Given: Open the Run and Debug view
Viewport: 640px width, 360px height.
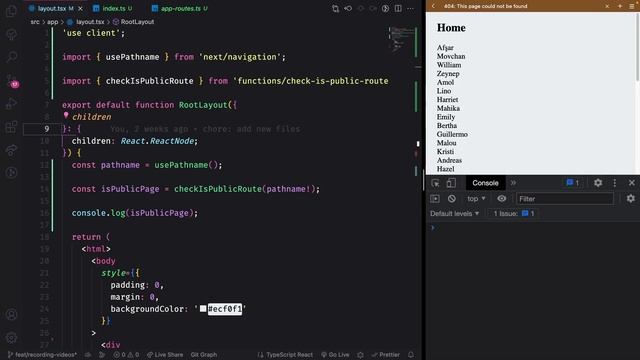Looking at the screenshot, I should tap(11, 103).
